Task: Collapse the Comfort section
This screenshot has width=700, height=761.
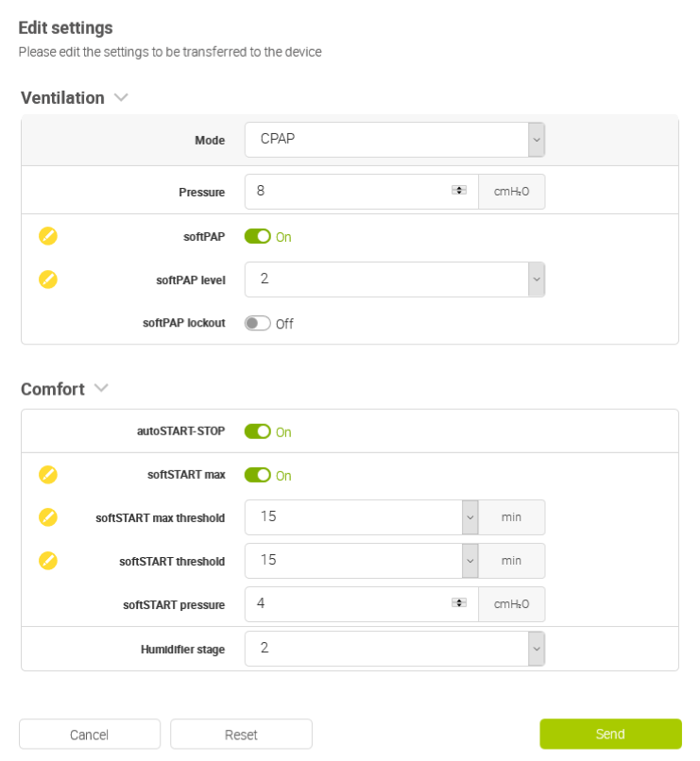Action: pyautogui.click(x=101, y=388)
